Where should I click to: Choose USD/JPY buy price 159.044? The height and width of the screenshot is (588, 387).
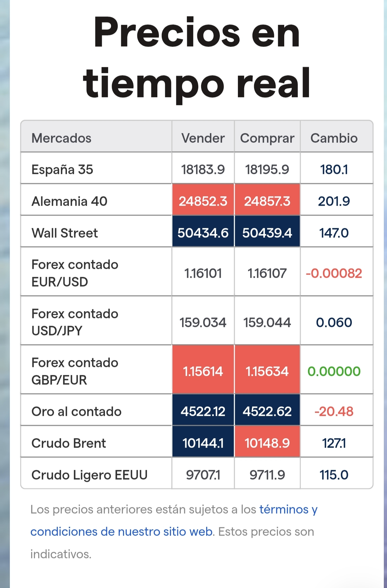[x=267, y=323]
